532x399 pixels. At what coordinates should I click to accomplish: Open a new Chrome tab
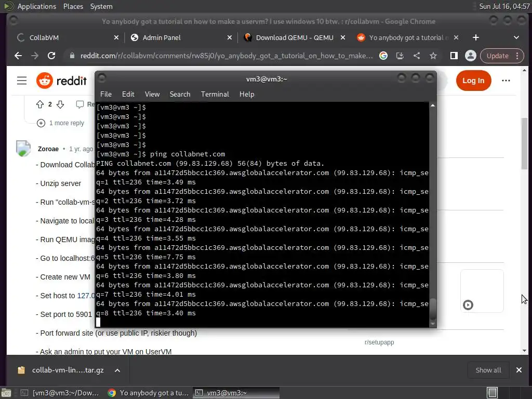[x=476, y=37]
